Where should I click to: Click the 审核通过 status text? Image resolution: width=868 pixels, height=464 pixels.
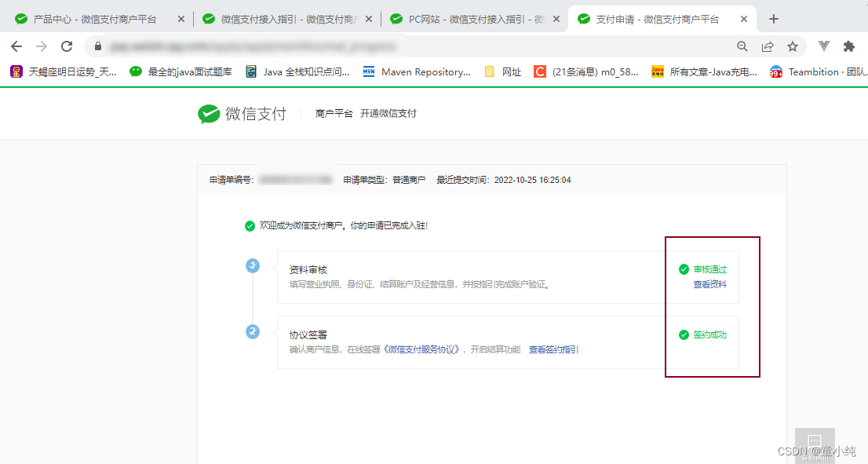(709, 269)
